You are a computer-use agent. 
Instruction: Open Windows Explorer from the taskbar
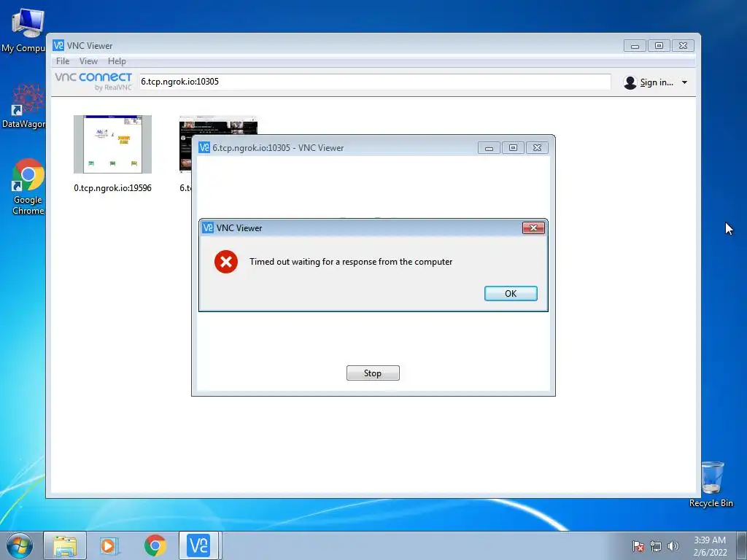click(x=65, y=545)
